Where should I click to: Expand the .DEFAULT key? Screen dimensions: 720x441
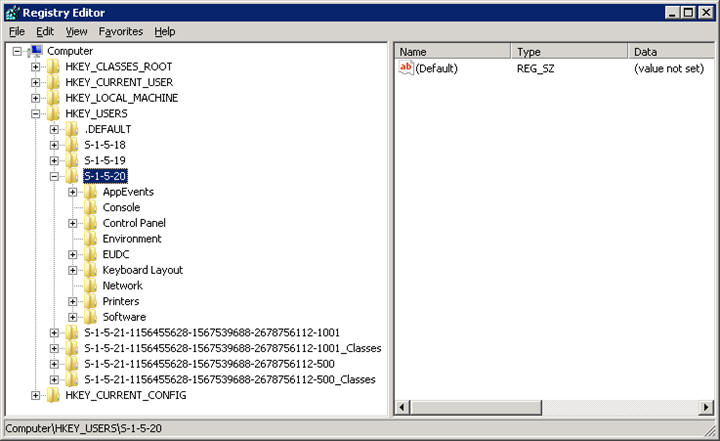coord(54,130)
